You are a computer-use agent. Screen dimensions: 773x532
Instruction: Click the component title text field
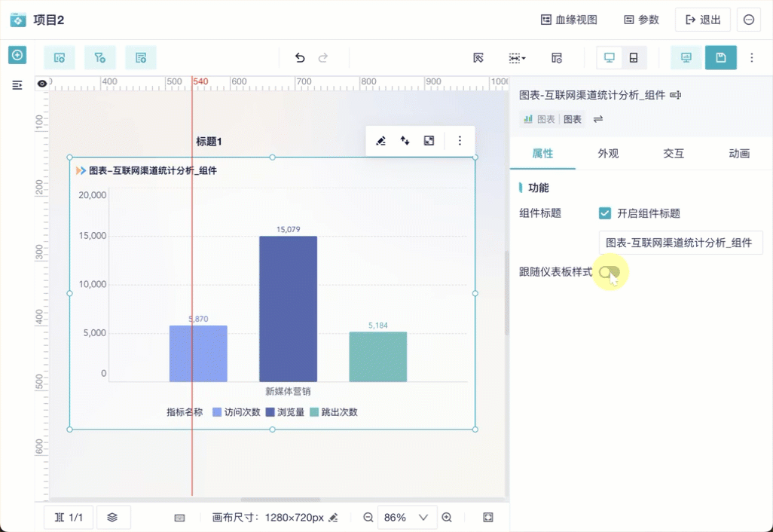click(681, 243)
